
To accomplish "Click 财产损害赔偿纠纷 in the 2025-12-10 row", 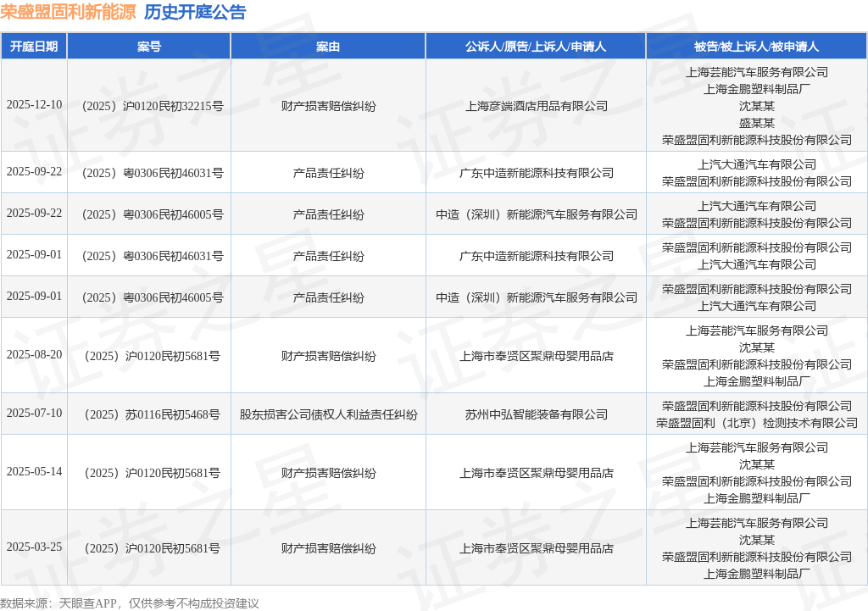I will click(328, 106).
